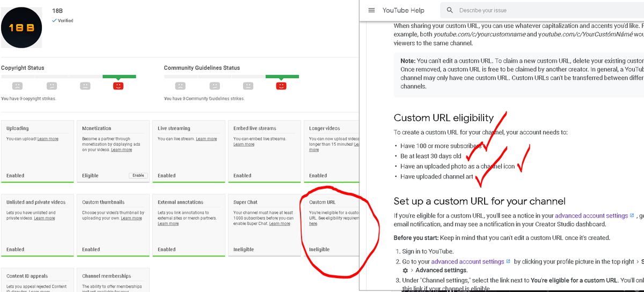Click the Verified checkmark under the channel name

tap(54, 20)
